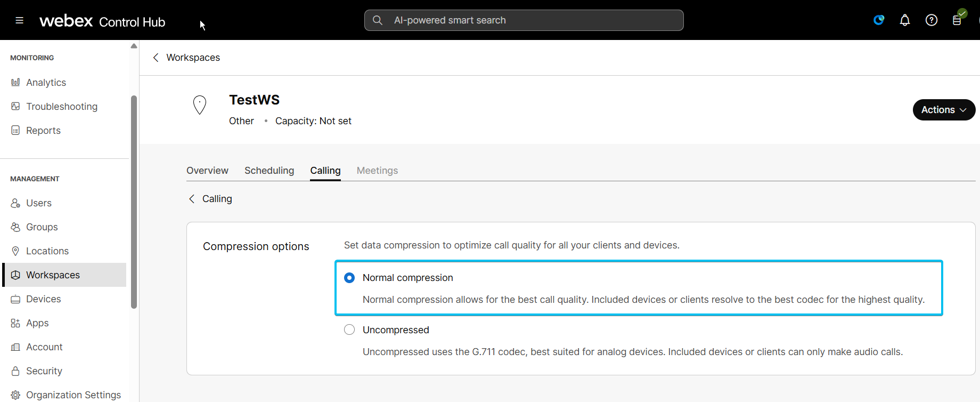This screenshot has width=980, height=402.
Task: Select Uncompressed radio option
Action: 349,330
